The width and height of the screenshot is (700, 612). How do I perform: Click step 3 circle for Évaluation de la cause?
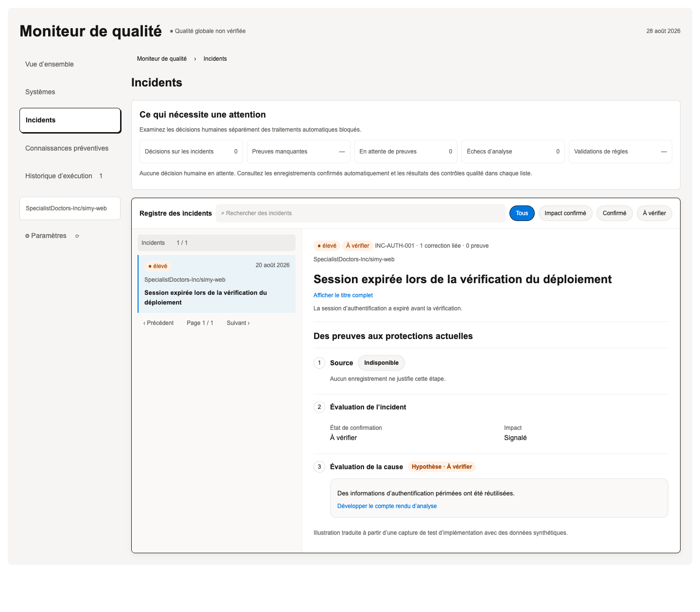[319, 467]
